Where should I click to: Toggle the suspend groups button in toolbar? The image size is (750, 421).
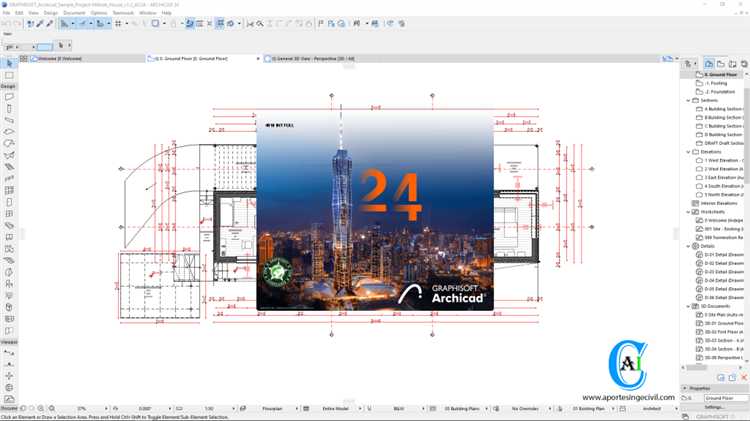(220, 23)
